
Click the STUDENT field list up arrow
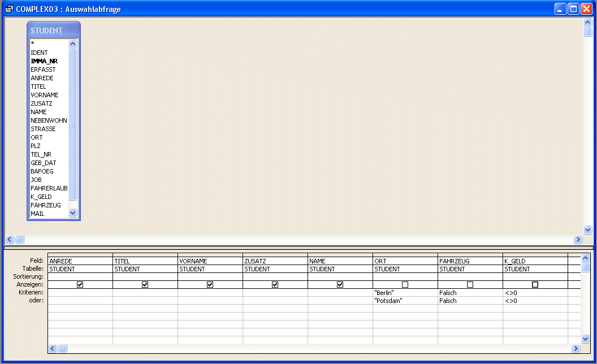click(73, 44)
